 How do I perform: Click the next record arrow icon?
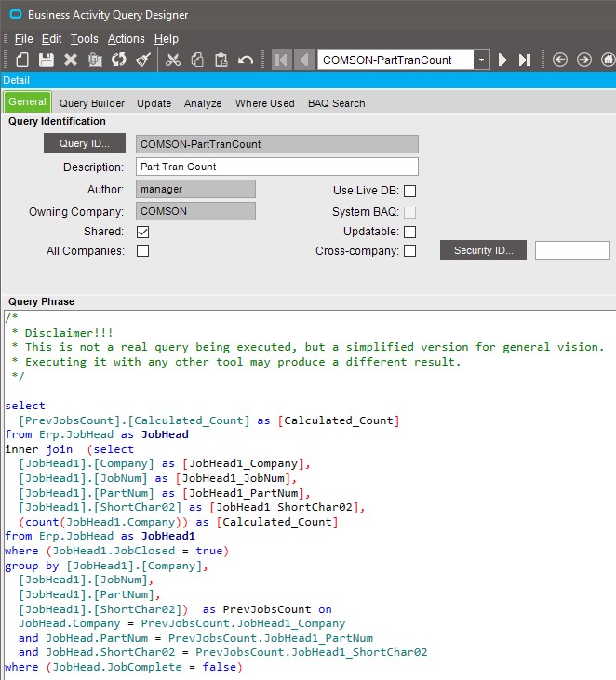pyautogui.click(x=502, y=60)
